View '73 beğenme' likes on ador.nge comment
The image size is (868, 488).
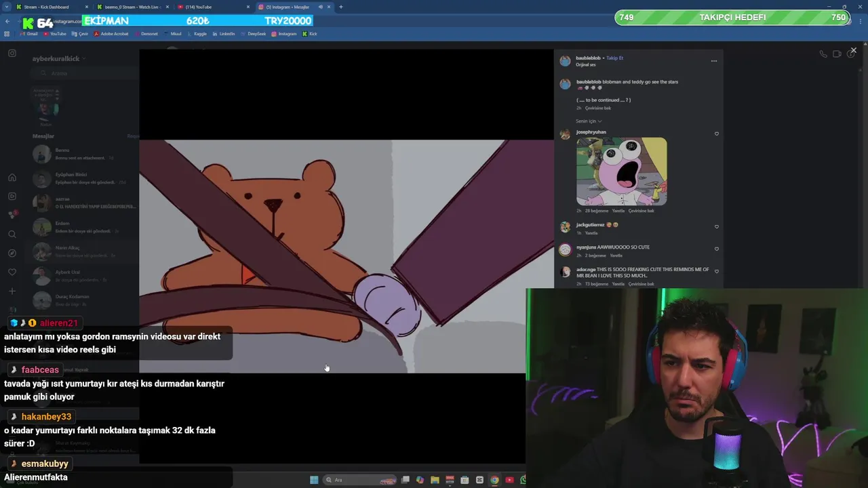pos(597,284)
